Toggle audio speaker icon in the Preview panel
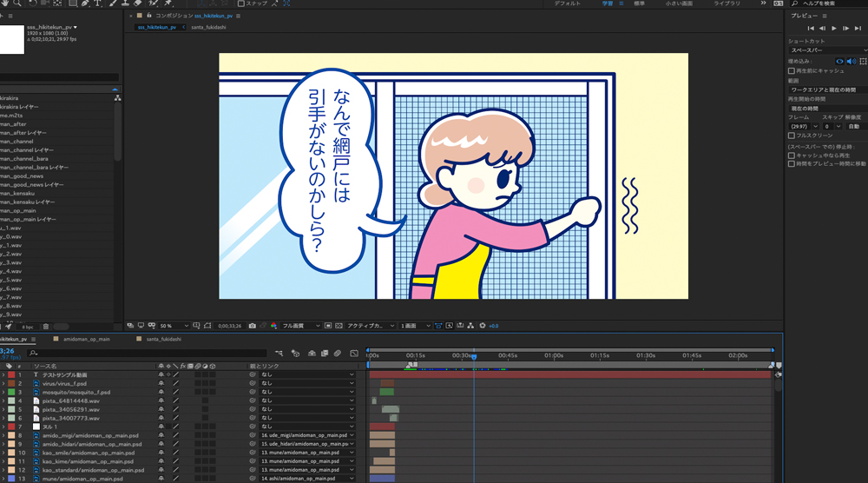868x483 pixels. pyautogui.click(x=851, y=62)
